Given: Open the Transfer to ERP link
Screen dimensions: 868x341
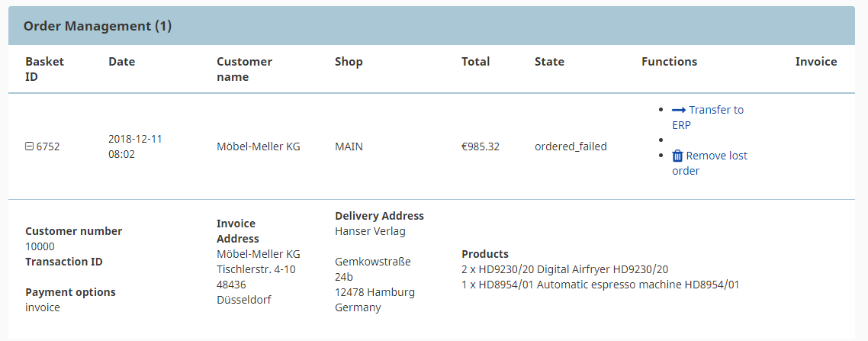Looking at the screenshot, I should (x=708, y=117).
